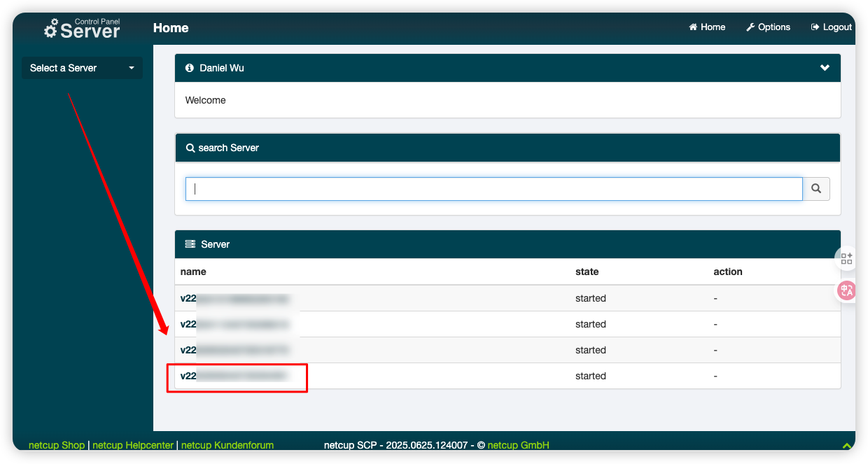Open the Select a Server dropdown
This screenshot has width=868, height=464.
[82, 68]
